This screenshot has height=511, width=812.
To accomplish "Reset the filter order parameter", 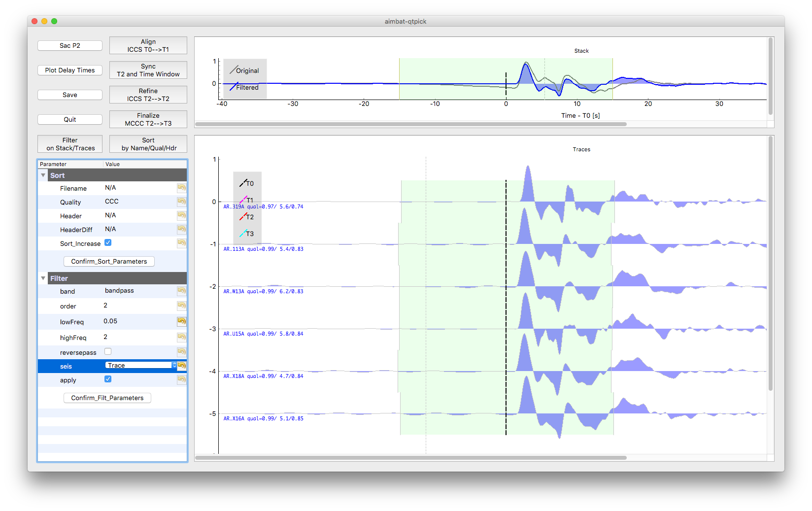I will click(x=182, y=306).
